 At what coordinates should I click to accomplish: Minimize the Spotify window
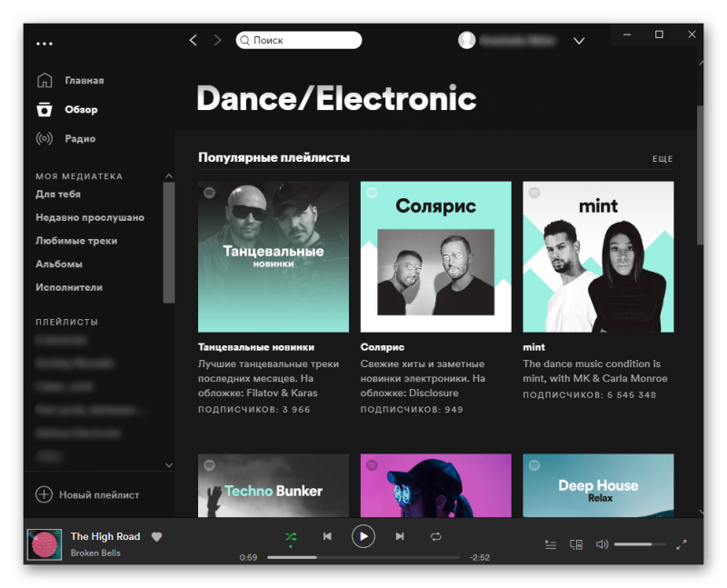627,35
